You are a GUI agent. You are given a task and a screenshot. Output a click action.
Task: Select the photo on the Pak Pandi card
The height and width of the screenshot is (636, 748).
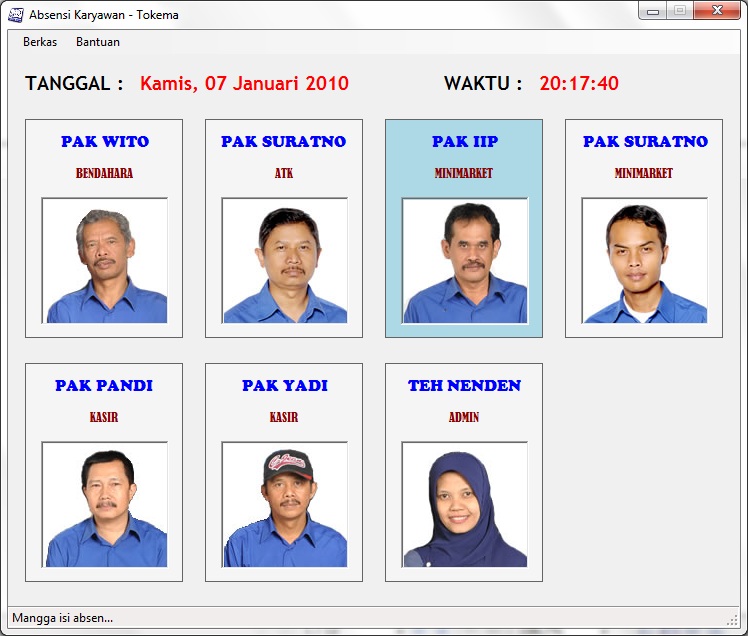coord(104,505)
